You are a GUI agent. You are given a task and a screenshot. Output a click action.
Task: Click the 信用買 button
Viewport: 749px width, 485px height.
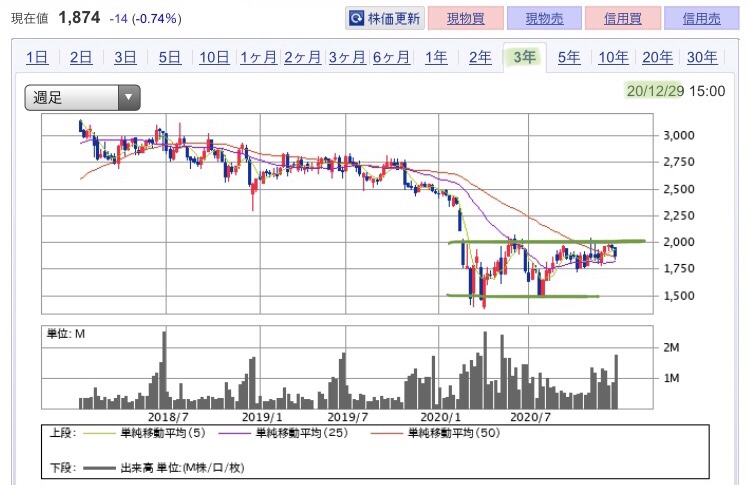pyautogui.click(x=623, y=19)
